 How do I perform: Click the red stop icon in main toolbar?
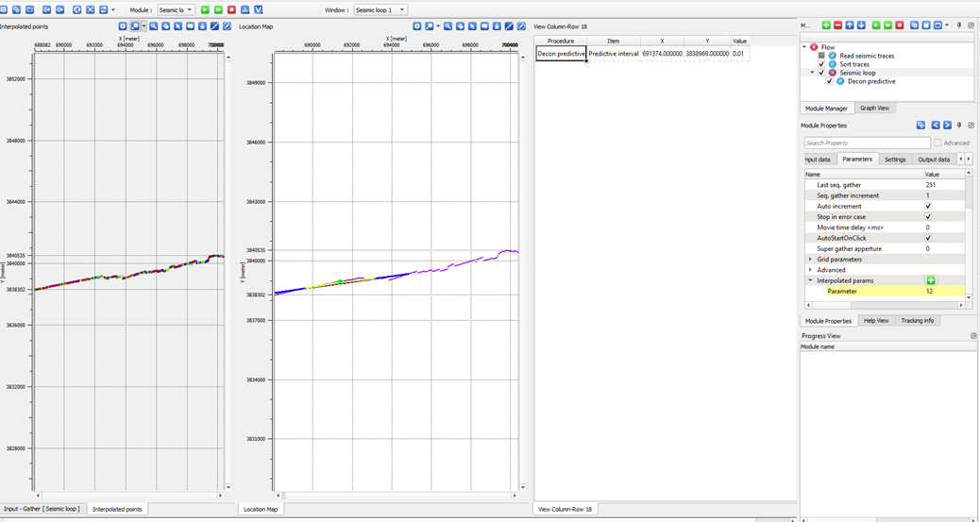click(232, 9)
